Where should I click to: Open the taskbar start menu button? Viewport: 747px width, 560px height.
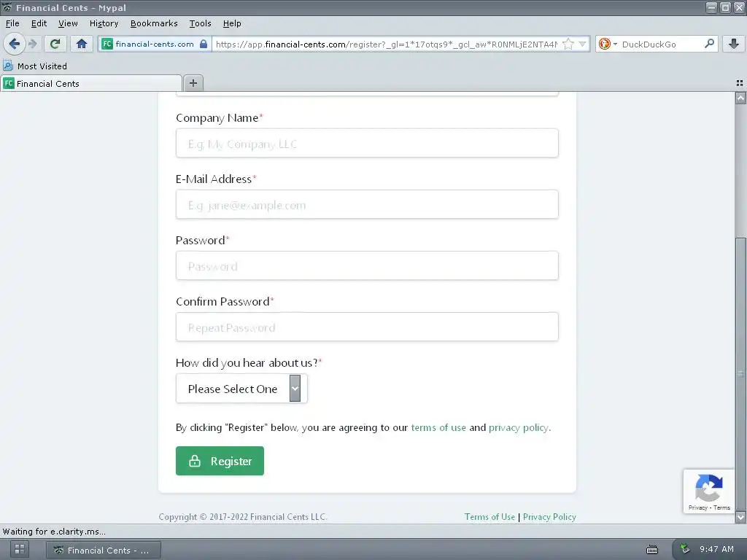20,550
